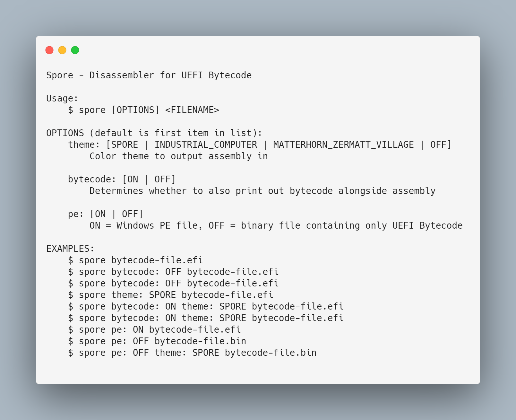516x420 pixels.
Task: Click the 'pe: [ON | OFF]' option line
Action: click(x=106, y=214)
